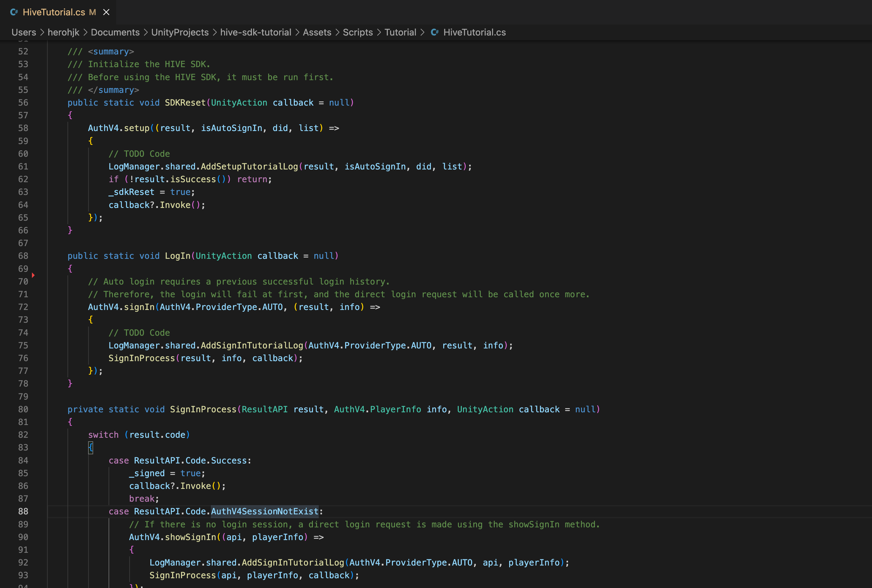Click the C# icon in breadcrumb
This screenshot has width=872, height=588.
point(434,32)
